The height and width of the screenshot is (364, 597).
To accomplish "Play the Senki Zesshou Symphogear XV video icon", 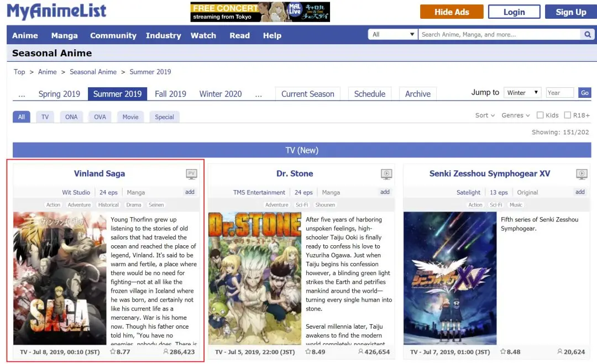I will click(582, 174).
